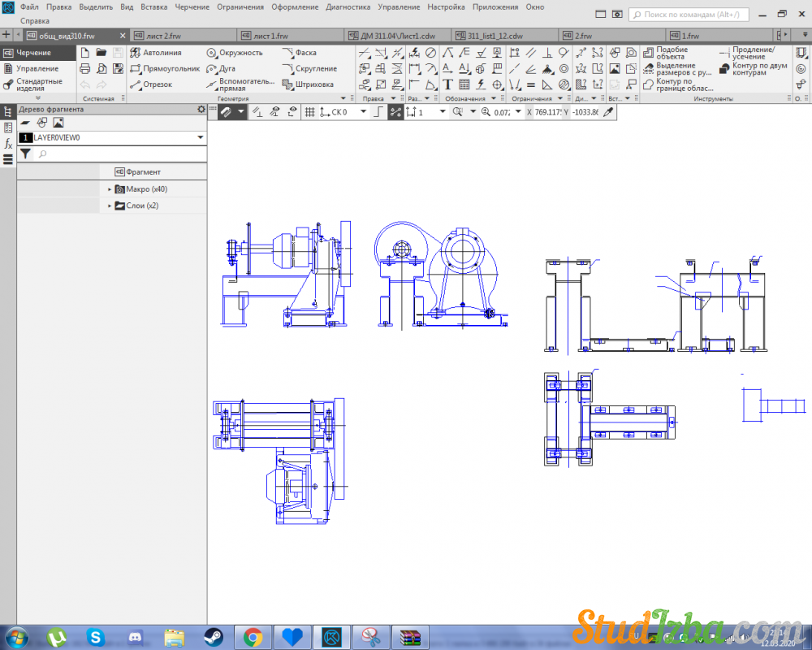Choose the Окружность circle tool
The height and width of the screenshot is (650, 812).
(234, 53)
